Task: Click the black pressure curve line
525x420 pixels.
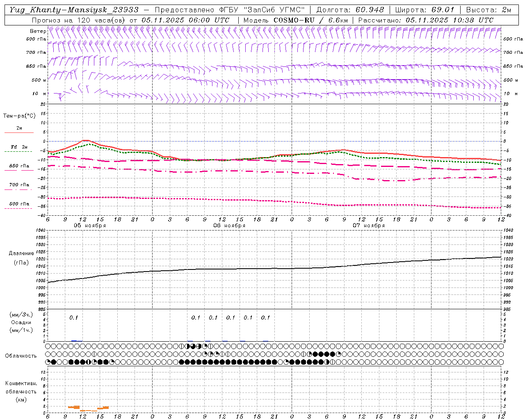Action: (x=275, y=269)
